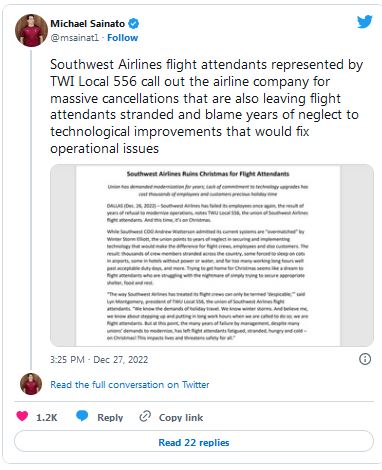The image size is (382, 470).
Task: Open the tweet timestamp Dec 27, 2022
Action: coord(99,360)
